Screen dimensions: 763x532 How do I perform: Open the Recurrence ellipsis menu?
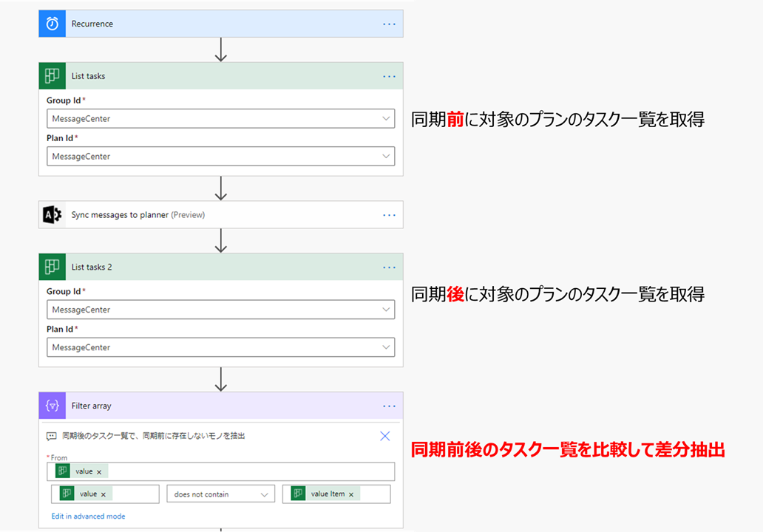tap(390, 23)
